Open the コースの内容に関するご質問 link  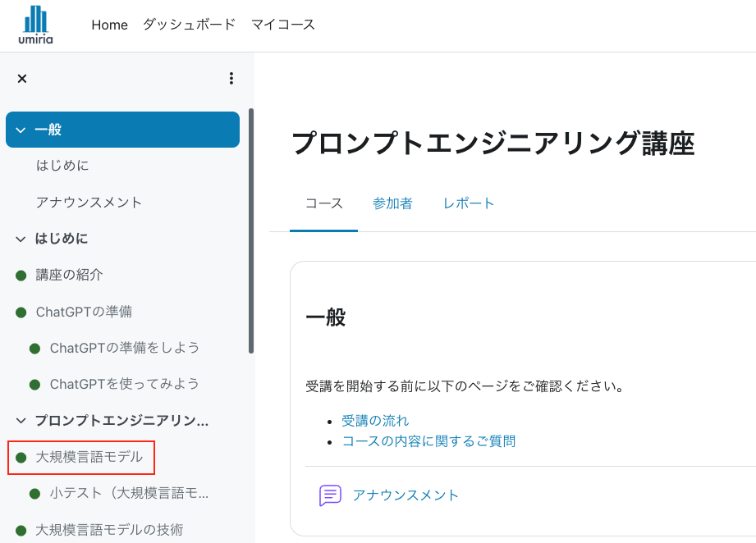[x=428, y=441]
